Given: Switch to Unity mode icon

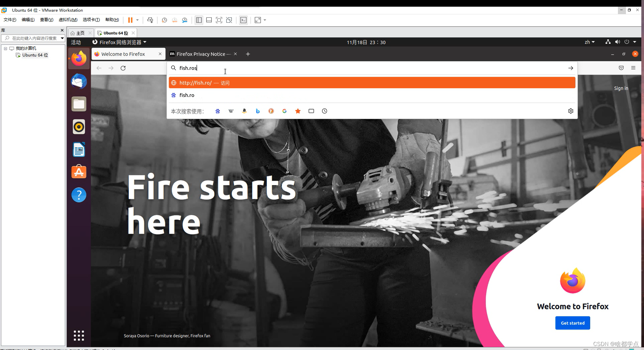Looking at the screenshot, I should 229,20.
